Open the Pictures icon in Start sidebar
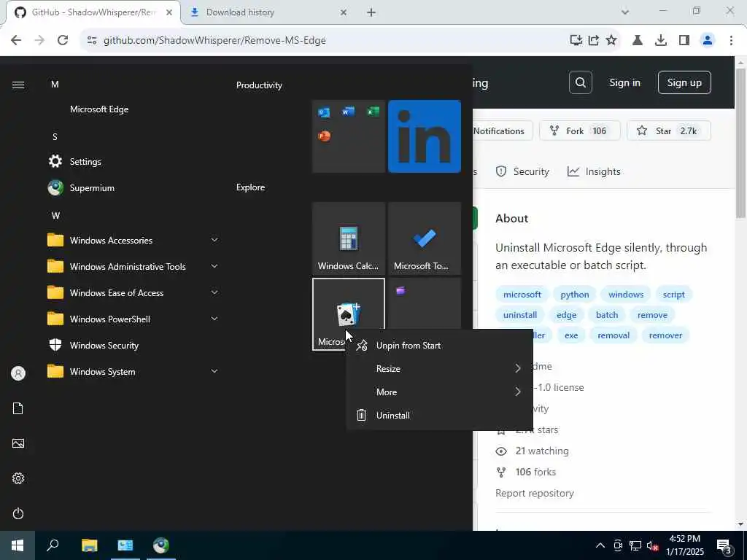Image resolution: width=747 pixels, height=560 pixels. click(18, 444)
